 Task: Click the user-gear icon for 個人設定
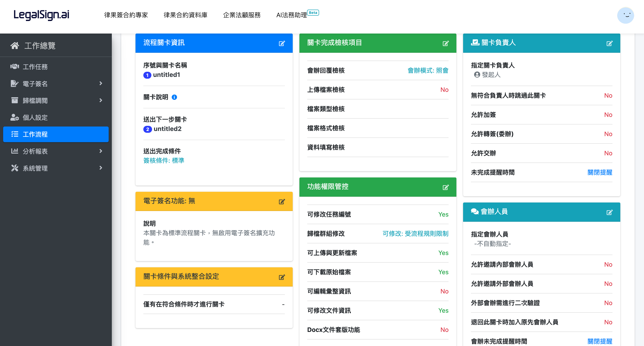coord(15,117)
